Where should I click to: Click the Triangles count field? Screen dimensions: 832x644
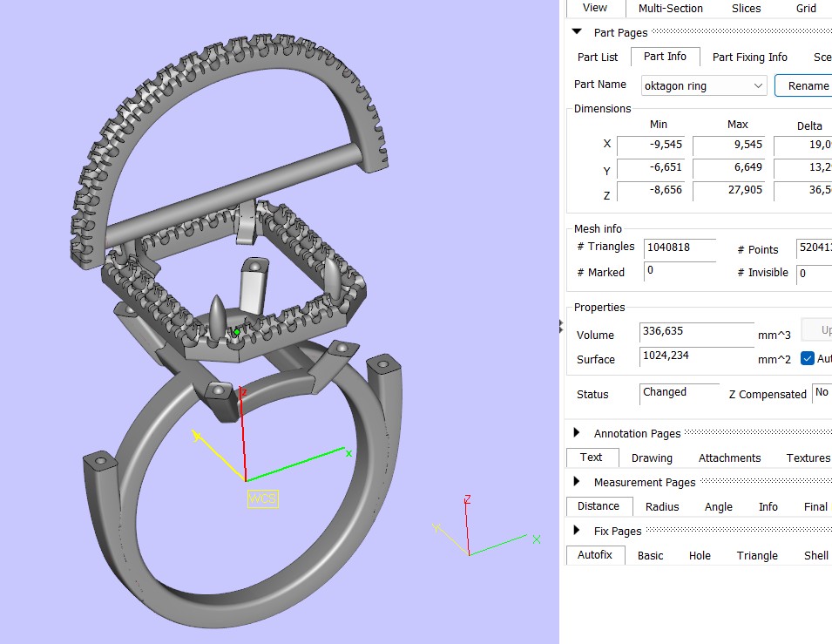coord(680,248)
